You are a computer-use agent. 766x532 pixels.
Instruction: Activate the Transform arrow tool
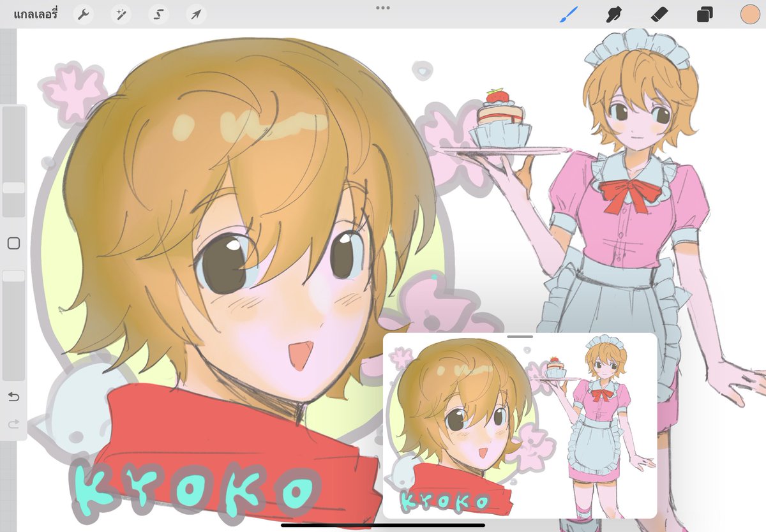[196, 14]
